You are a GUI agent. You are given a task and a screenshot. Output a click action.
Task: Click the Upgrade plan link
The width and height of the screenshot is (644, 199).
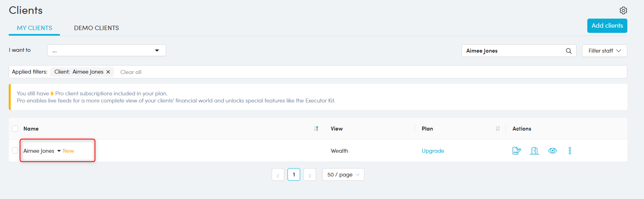coord(433,151)
